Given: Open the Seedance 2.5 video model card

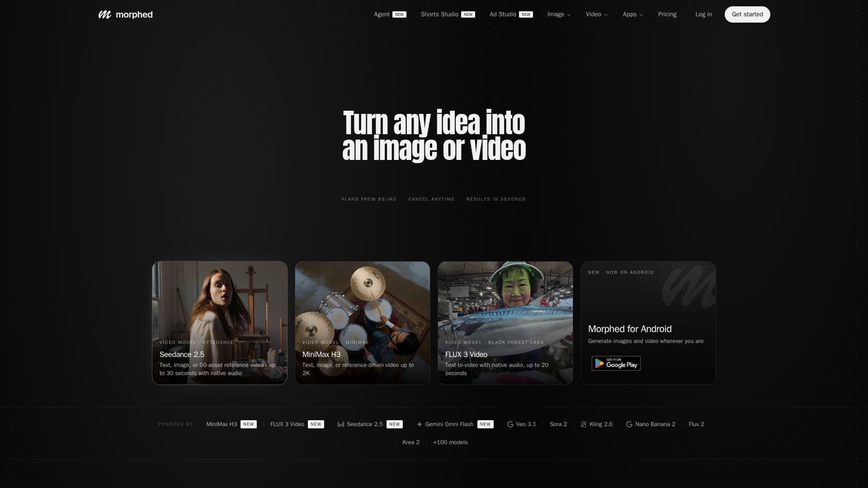Looking at the screenshot, I should coord(220,323).
